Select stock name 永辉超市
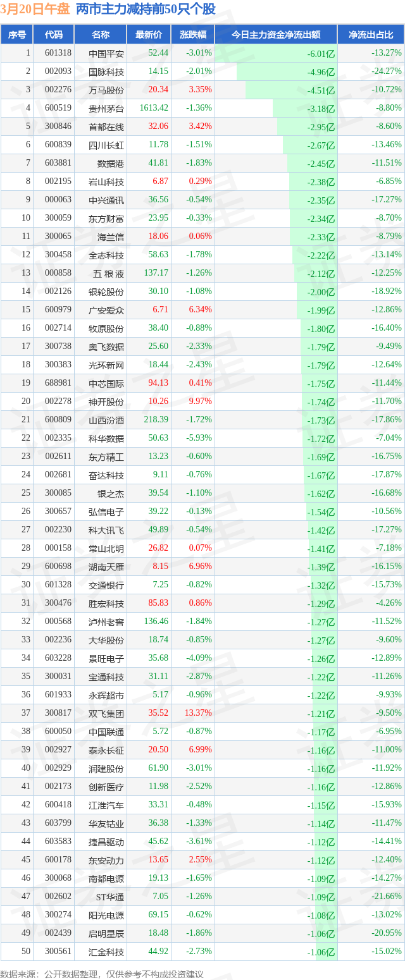 click(x=107, y=695)
